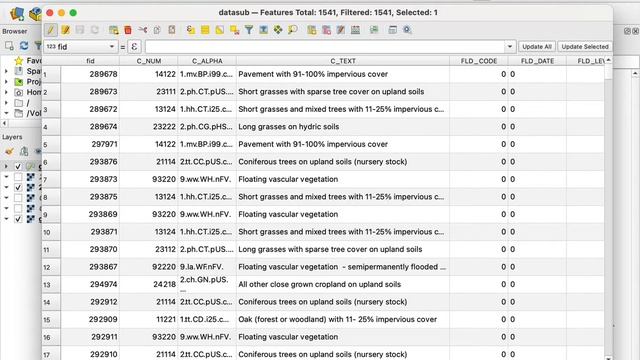
Task: Expand the root / folder in Browser
Action: pyautogui.click(x=6, y=103)
